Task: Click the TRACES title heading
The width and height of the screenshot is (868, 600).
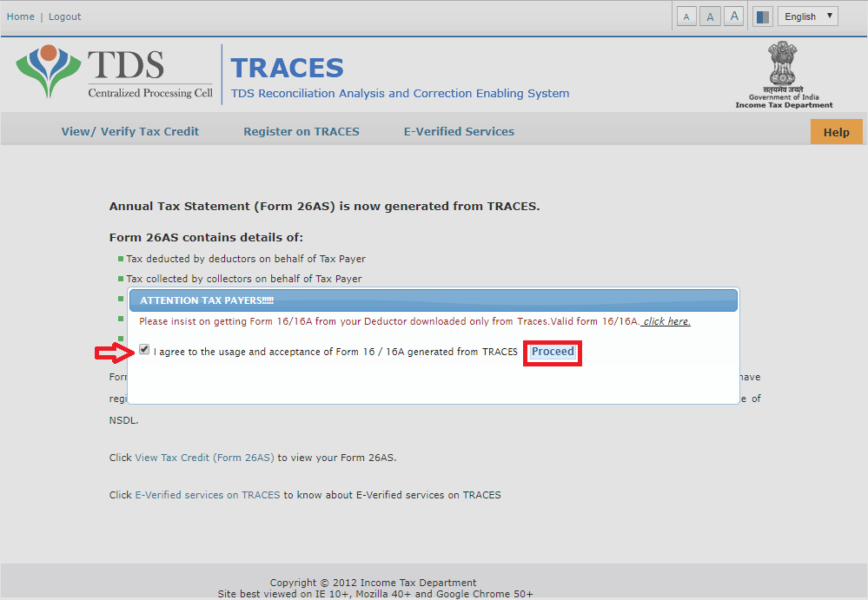Action: pyautogui.click(x=287, y=68)
